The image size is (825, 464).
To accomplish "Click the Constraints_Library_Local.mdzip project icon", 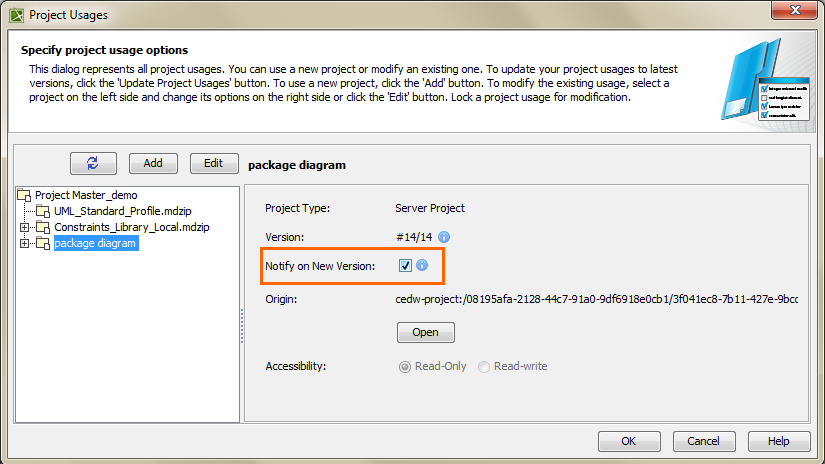I will [x=43, y=227].
